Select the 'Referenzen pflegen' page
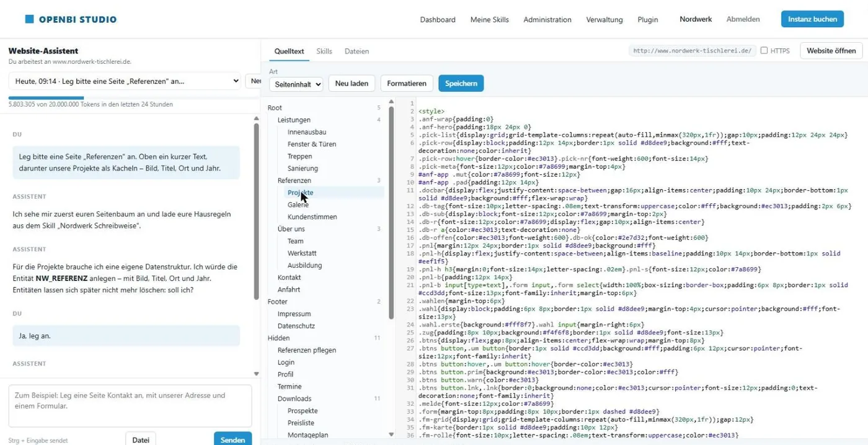The width and height of the screenshot is (868, 445). (307, 350)
